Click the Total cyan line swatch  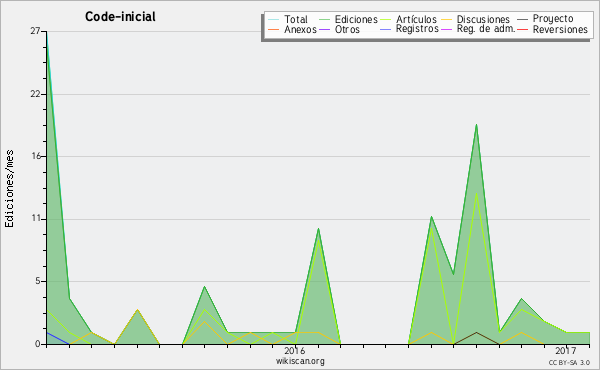tap(274, 20)
